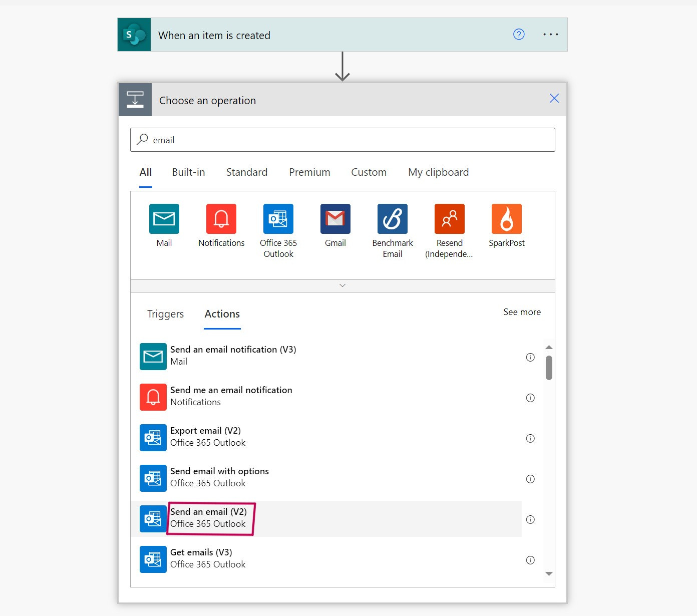Switch to the Custom tab
The height and width of the screenshot is (616, 697).
(369, 172)
